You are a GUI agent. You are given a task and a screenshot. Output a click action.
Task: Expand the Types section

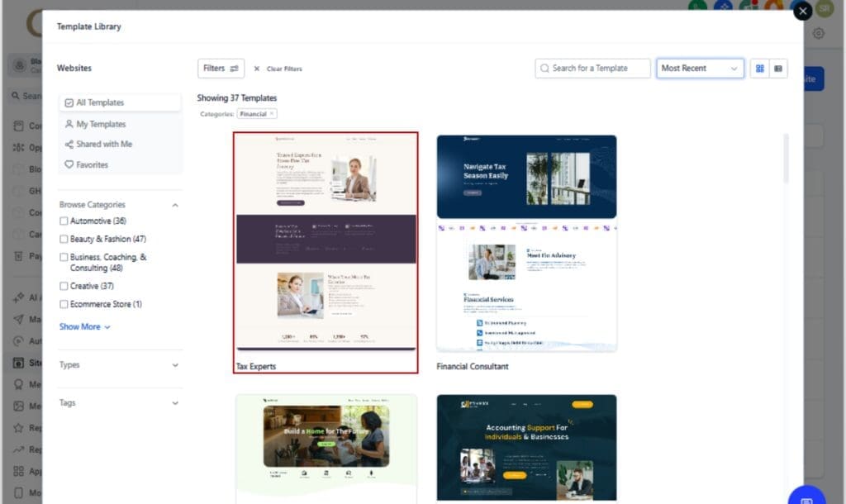point(120,364)
